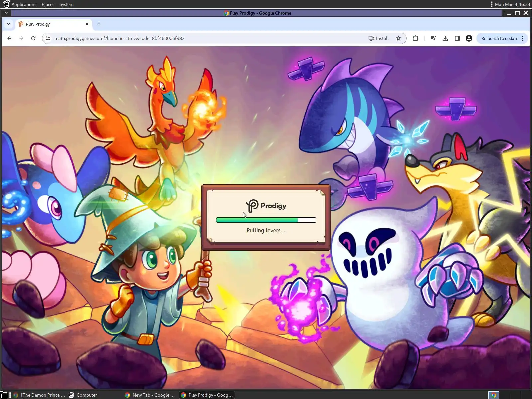Click the forward navigation arrow

[21, 38]
